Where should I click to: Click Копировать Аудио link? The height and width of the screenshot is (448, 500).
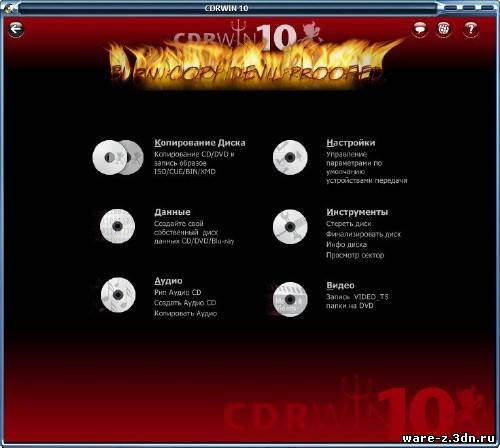[x=185, y=313]
